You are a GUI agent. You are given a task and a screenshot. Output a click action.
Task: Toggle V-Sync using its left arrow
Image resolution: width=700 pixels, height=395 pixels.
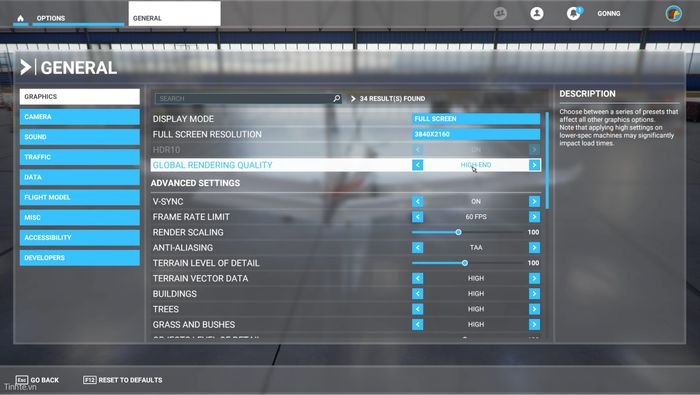pyautogui.click(x=417, y=201)
